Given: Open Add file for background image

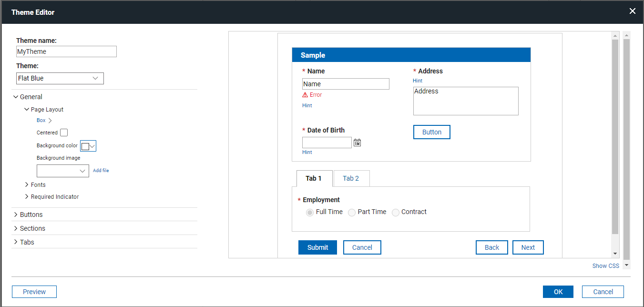Looking at the screenshot, I should pos(101,170).
